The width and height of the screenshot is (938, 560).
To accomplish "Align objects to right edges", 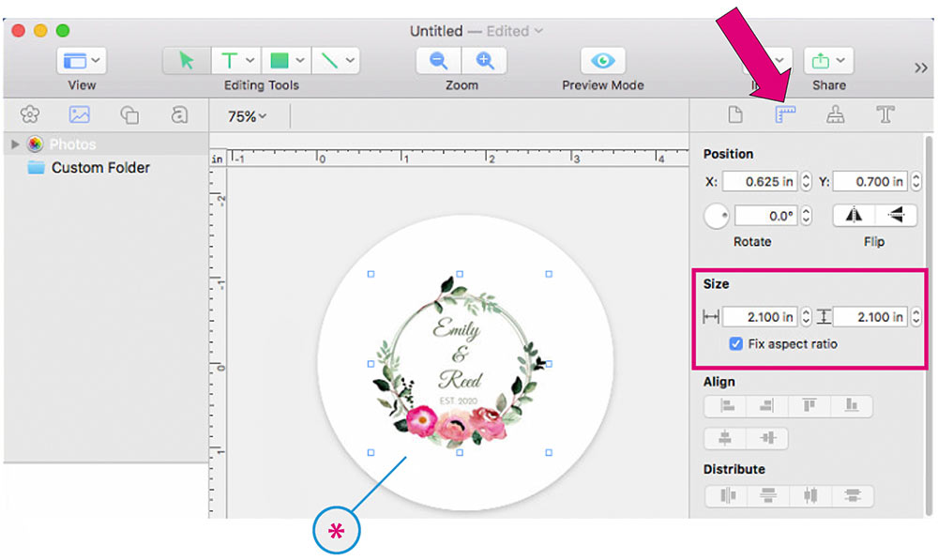I will coord(767,405).
